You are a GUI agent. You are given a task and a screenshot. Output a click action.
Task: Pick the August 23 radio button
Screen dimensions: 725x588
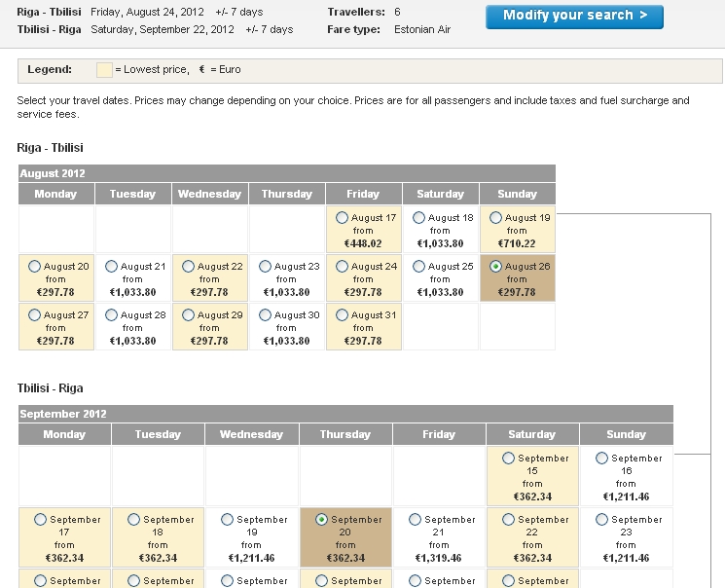click(265, 266)
